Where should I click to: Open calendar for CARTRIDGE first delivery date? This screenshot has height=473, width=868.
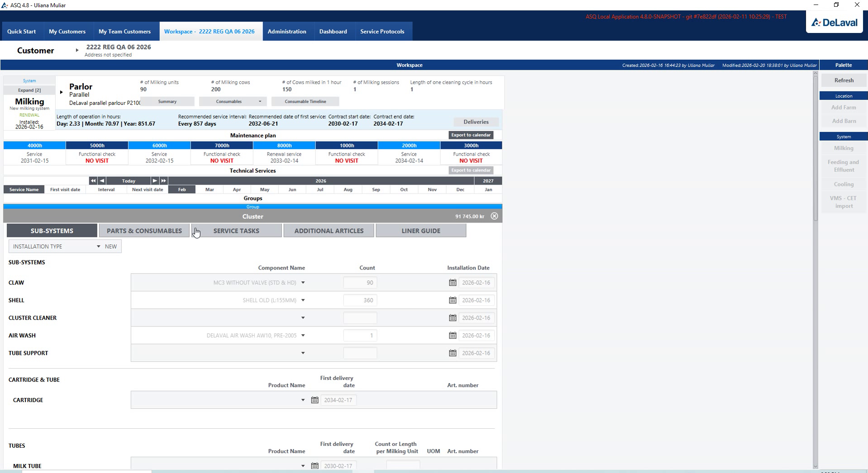(315, 400)
